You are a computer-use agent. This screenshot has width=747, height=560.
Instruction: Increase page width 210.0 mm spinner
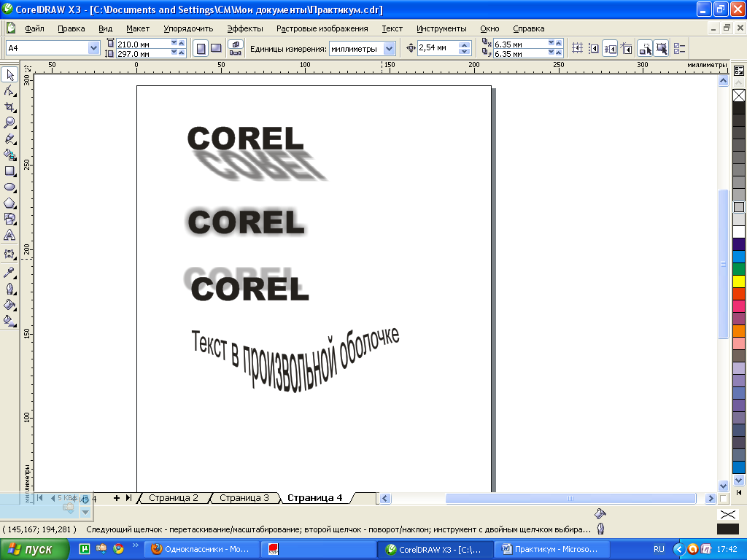pos(182,43)
